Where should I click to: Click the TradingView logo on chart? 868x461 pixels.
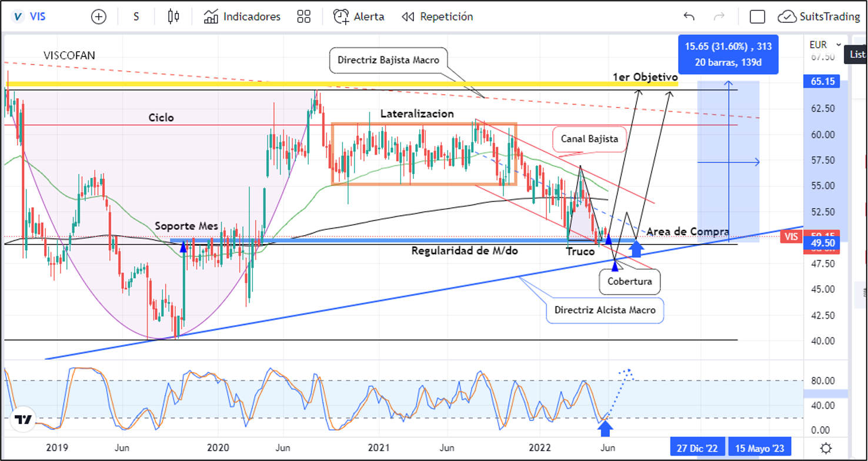coord(24,420)
